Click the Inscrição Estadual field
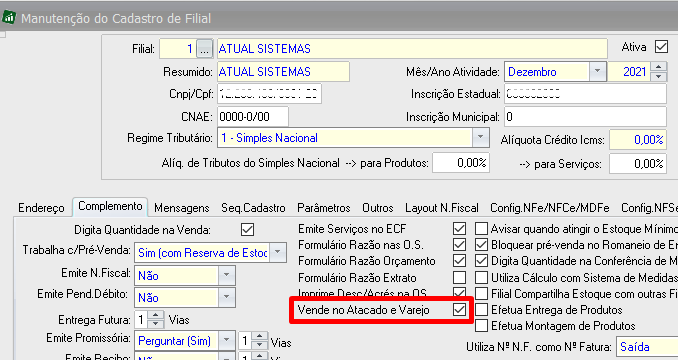Screen dimensions: 678x360 [x=585, y=94]
